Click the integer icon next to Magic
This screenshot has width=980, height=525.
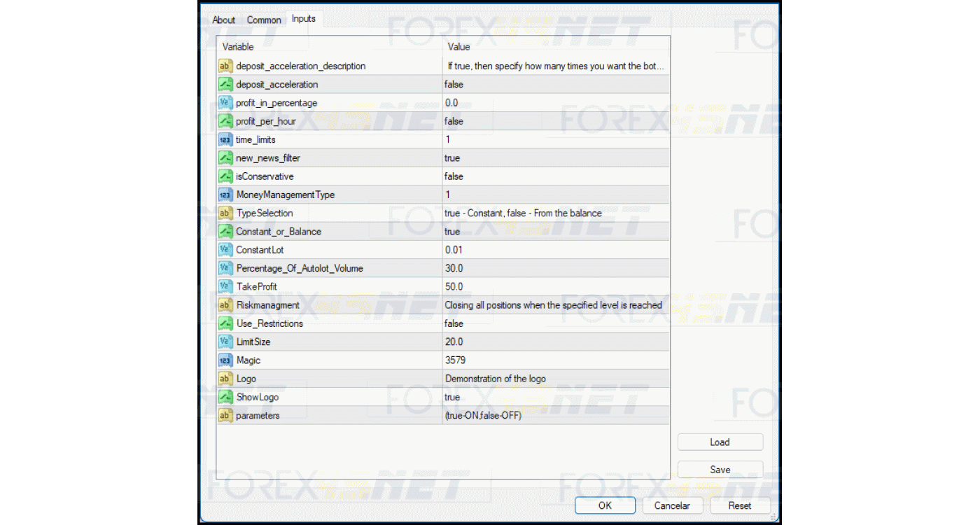(225, 360)
